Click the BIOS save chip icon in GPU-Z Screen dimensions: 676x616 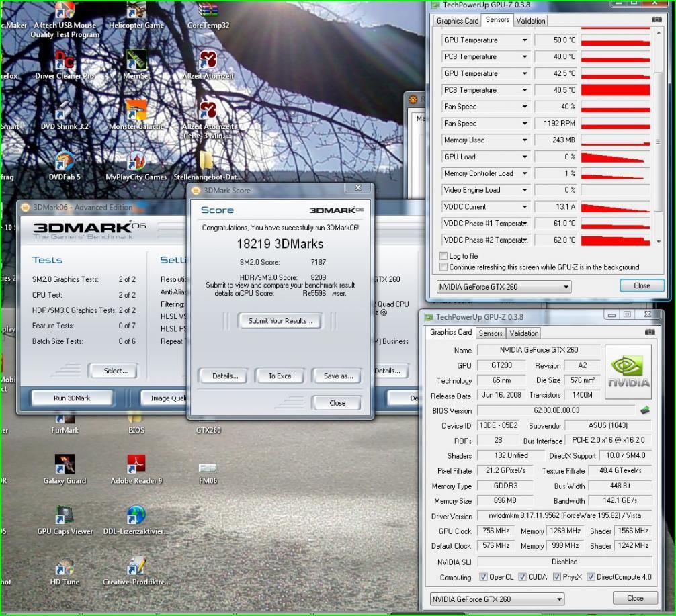[x=645, y=410]
